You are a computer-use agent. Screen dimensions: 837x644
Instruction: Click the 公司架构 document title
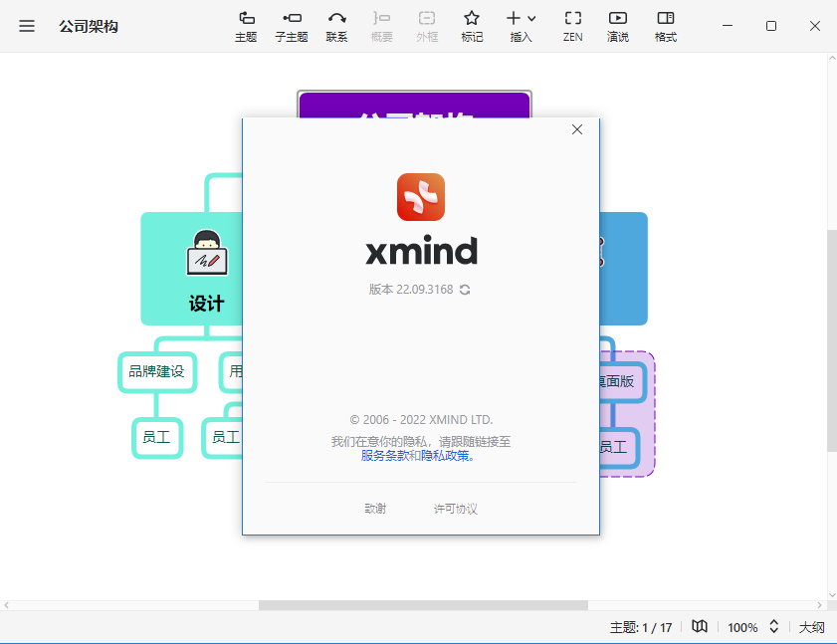(89, 26)
